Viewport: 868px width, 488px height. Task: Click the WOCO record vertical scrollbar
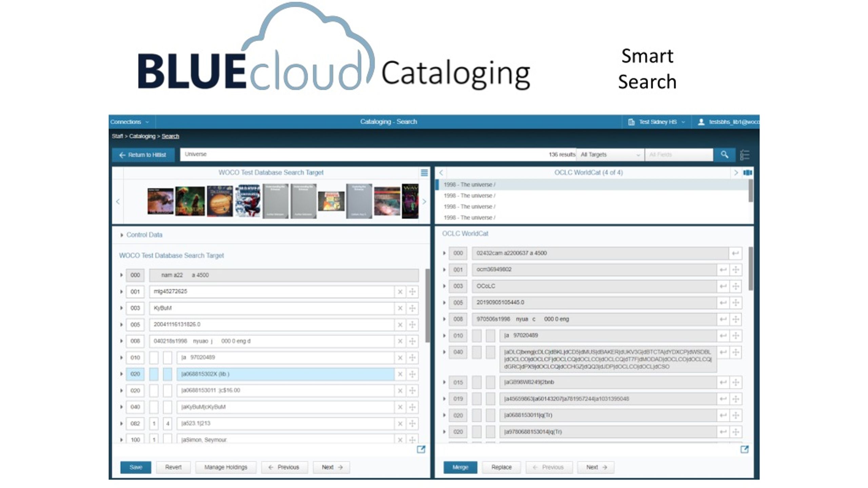coord(427,306)
